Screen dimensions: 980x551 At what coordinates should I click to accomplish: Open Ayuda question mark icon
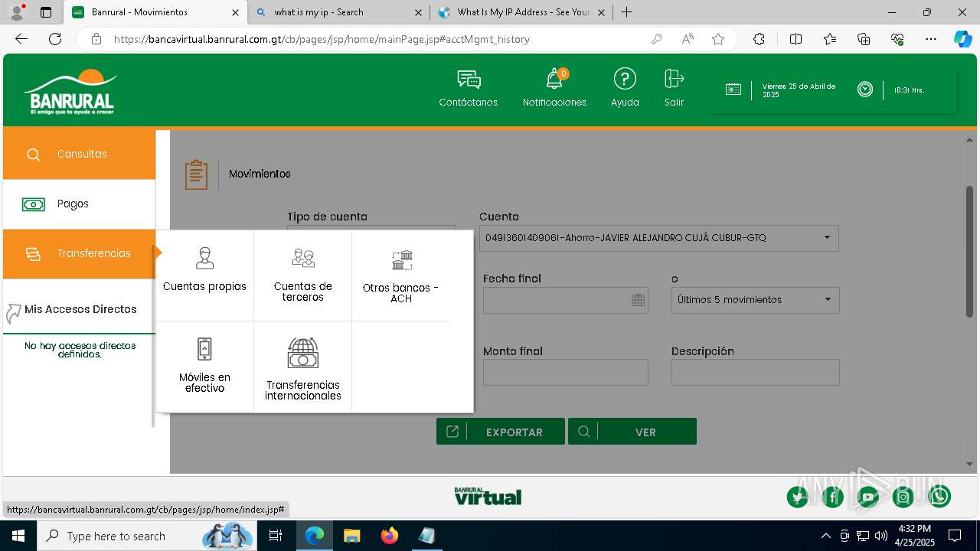point(625,79)
